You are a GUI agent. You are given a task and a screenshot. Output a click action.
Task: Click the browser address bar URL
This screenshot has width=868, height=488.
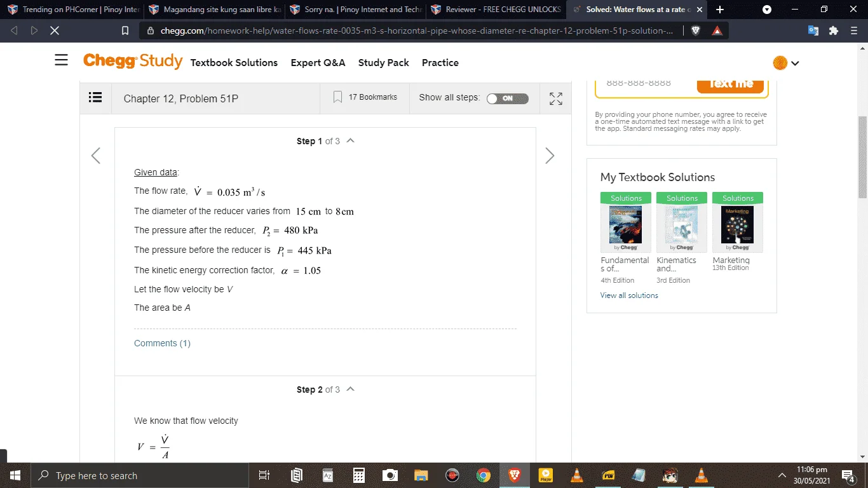417,30
